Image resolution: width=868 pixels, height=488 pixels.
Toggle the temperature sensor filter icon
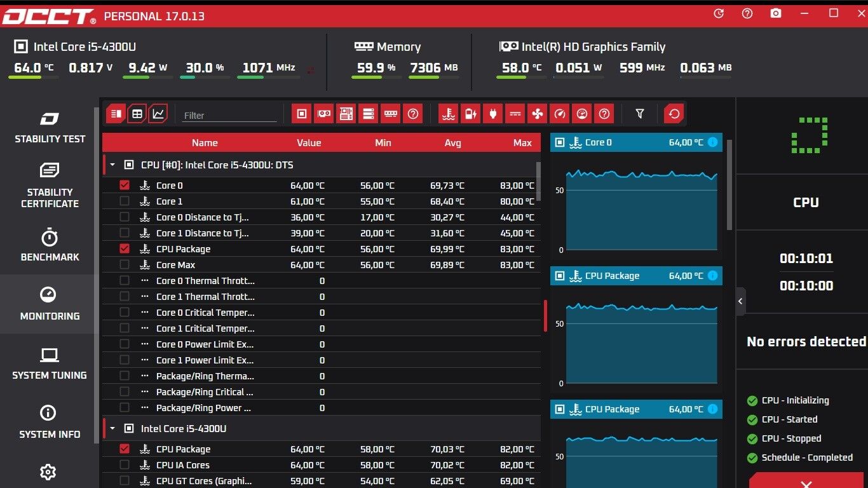coord(448,114)
